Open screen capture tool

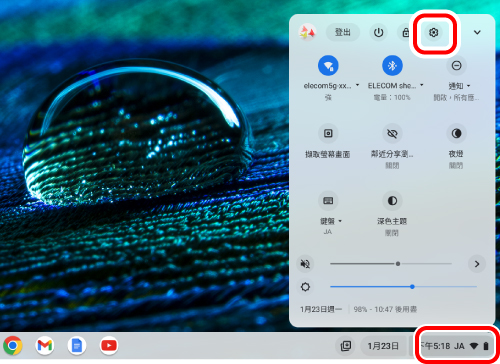(x=328, y=133)
